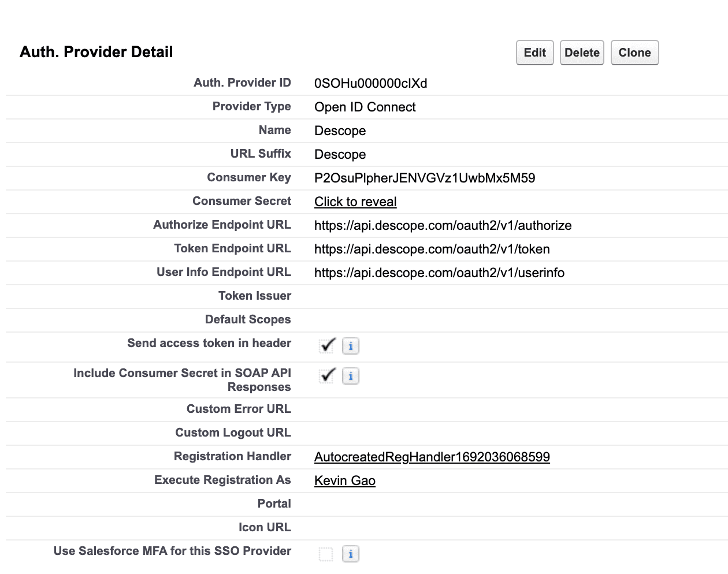
Task: Click info icon next to Salesforce MFA option
Action: (351, 553)
